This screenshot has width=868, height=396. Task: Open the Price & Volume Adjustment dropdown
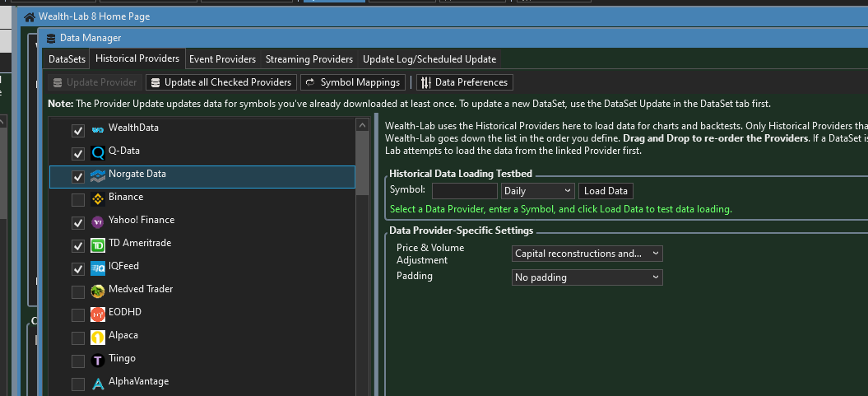[x=587, y=254]
